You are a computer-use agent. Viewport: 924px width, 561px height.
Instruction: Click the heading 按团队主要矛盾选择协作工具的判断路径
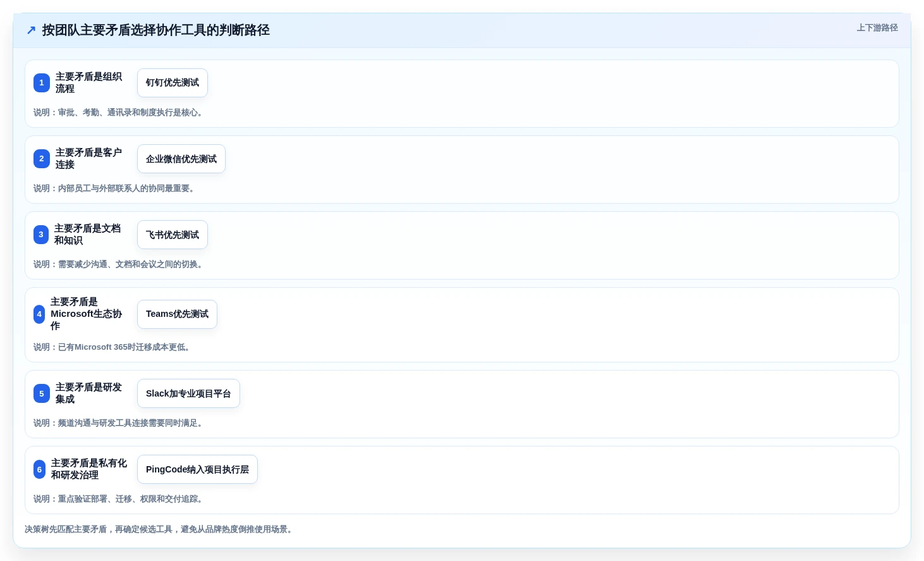pos(155,30)
